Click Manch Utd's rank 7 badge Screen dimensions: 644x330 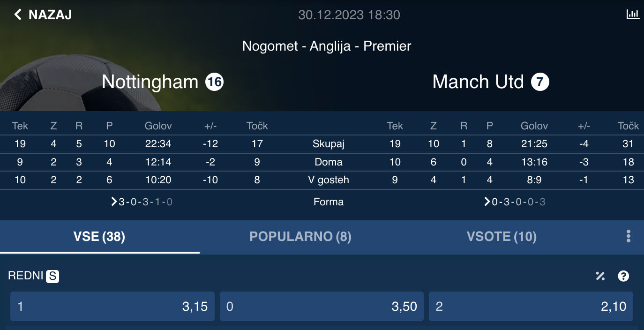pos(540,82)
